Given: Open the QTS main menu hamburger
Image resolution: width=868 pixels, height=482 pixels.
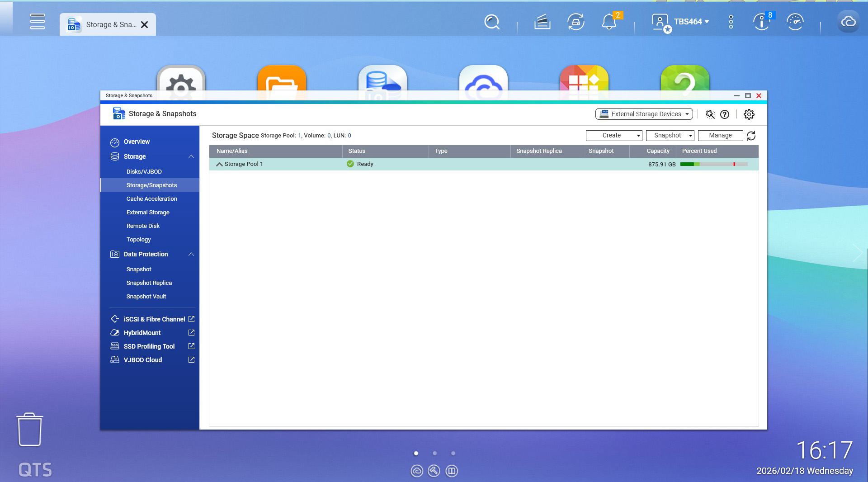Looking at the screenshot, I should [x=38, y=22].
